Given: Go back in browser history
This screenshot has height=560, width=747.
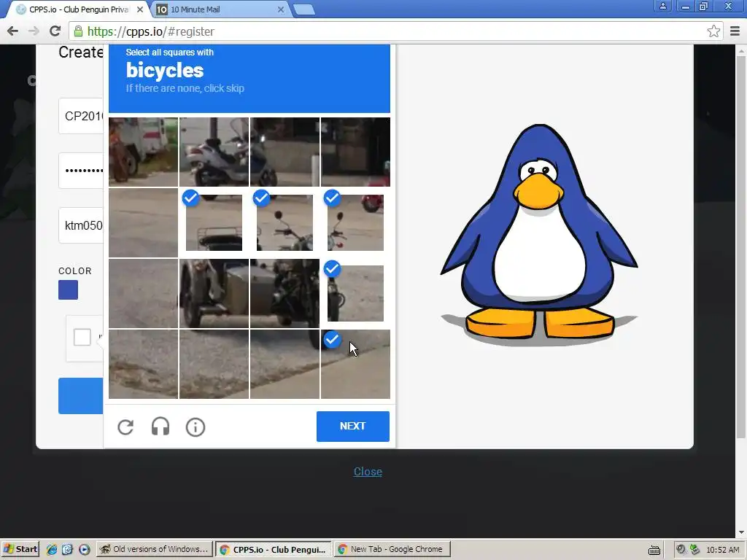Looking at the screenshot, I should [13, 31].
